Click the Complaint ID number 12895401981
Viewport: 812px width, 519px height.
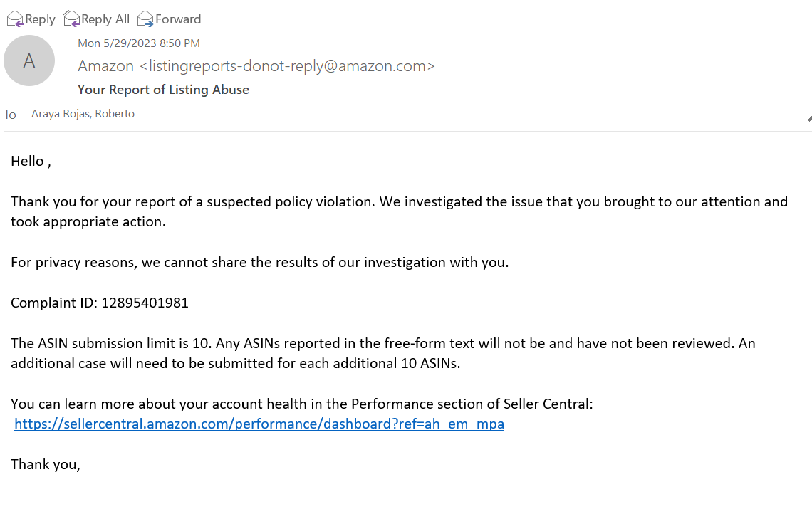[145, 303]
